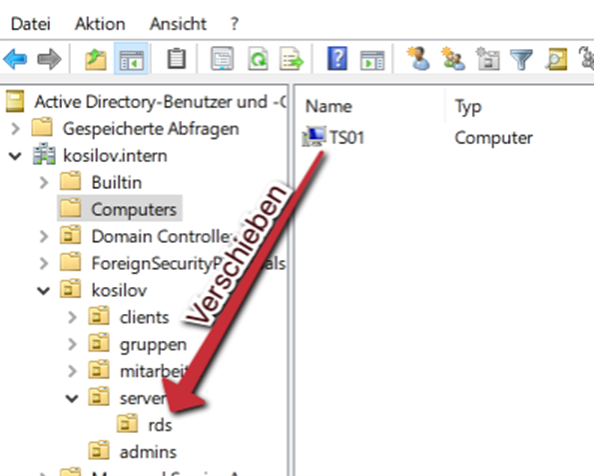Toggle the console tree show/hide icon
The image size is (594, 476).
click(131, 59)
